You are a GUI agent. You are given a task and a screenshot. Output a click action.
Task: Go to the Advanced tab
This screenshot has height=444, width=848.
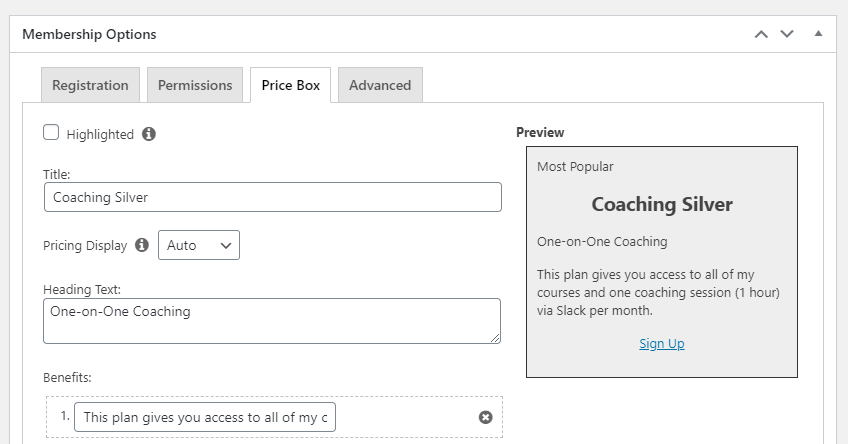(380, 85)
